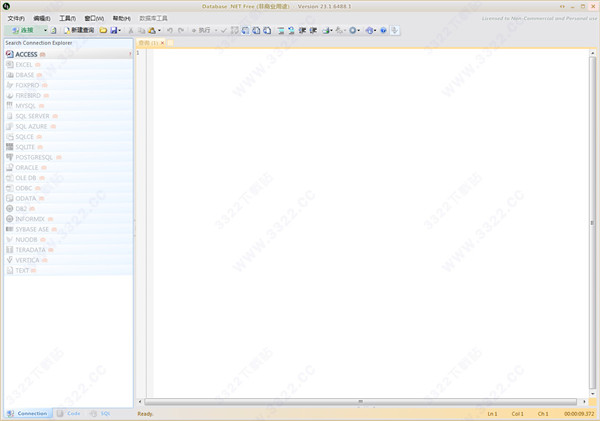Open the paste icon's dropdown arrow

159,30
